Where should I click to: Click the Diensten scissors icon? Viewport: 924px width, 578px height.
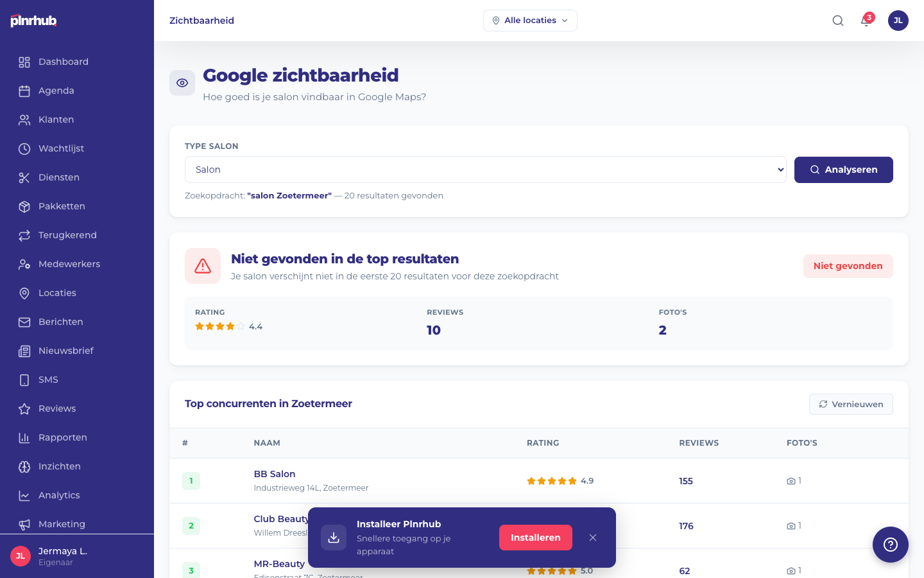click(24, 177)
